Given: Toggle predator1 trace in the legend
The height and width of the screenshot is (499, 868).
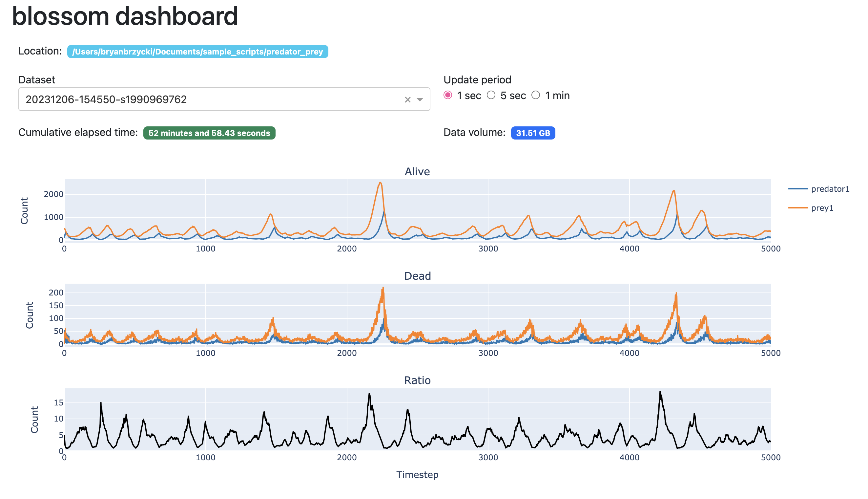Looking at the screenshot, I should point(830,189).
